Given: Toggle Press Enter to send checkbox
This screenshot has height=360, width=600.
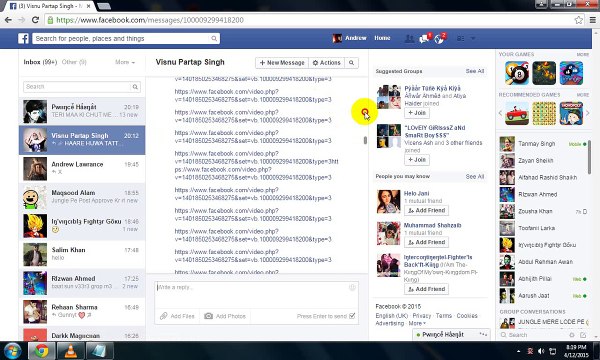Looking at the screenshot, I should coord(352,316).
